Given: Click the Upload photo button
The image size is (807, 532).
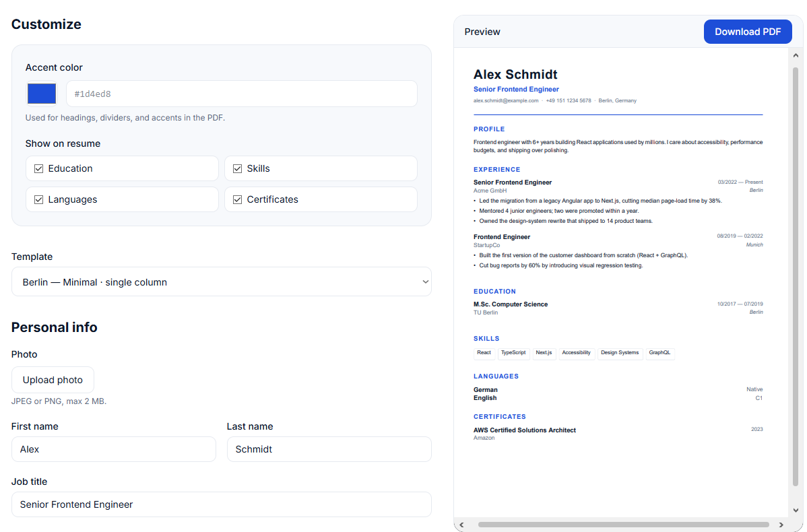Looking at the screenshot, I should [53, 380].
